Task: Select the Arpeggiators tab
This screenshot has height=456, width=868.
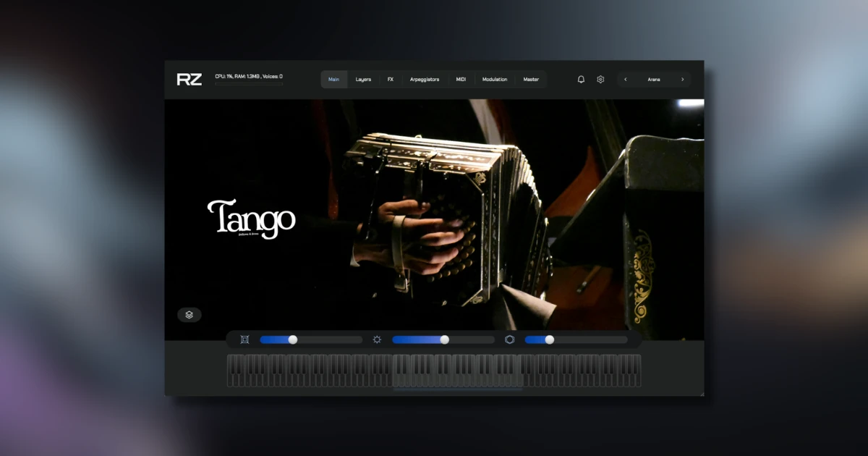Action: [x=426, y=79]
